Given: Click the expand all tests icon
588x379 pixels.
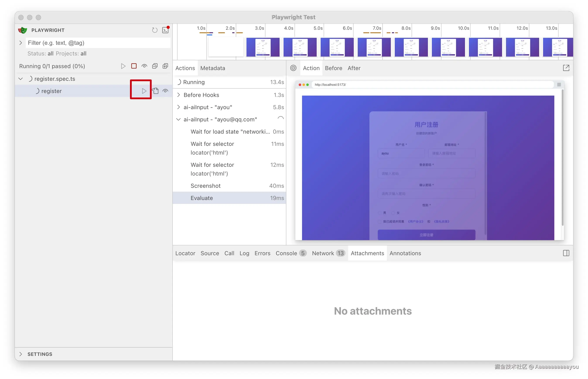Looking at the screenshot, I should pyautogui.click(x=166, y=66).
